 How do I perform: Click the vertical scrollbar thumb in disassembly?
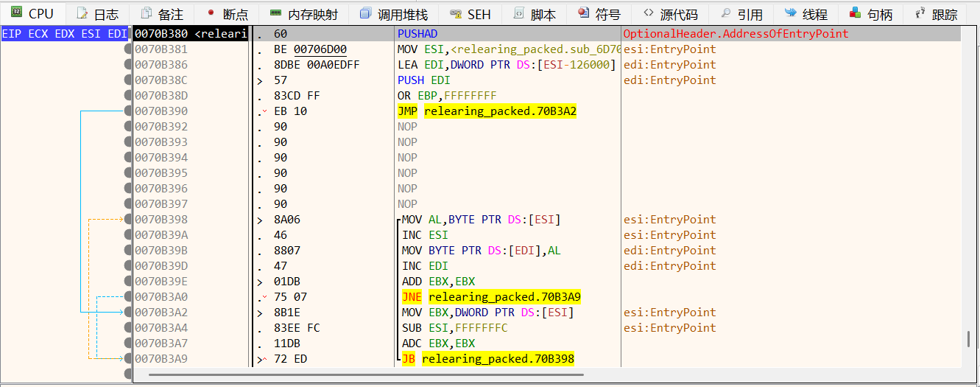click(x=969, y=339)
